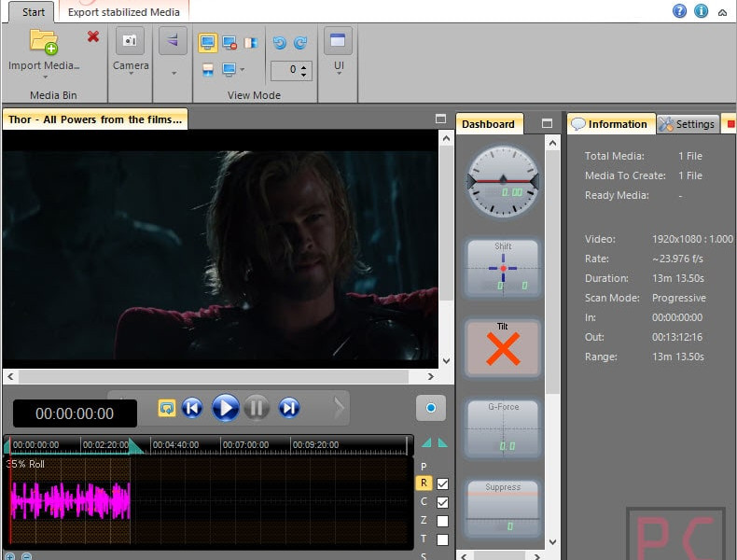Rotate view clockwise
Screen dimensions: 737x560
(300, 43)
